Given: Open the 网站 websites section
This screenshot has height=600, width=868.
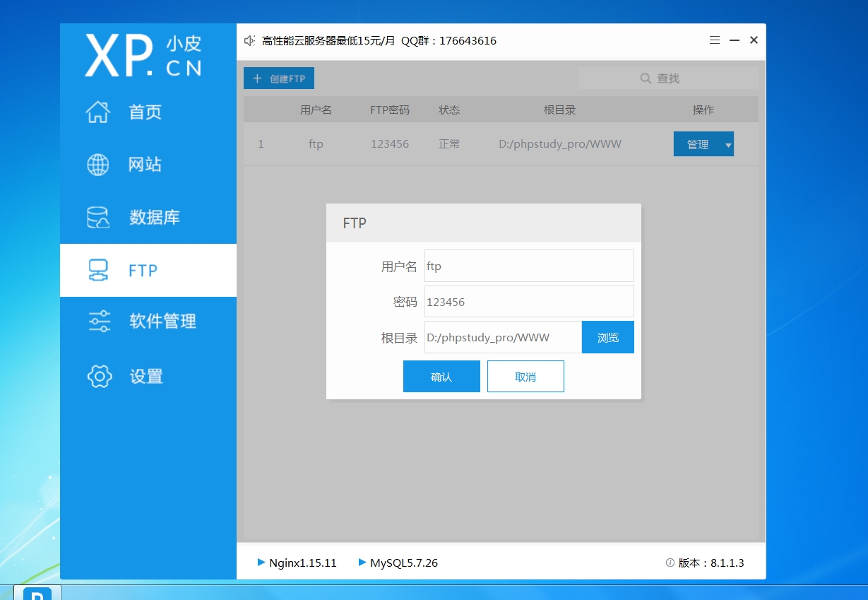Looking at the screenshot, I should click(x=148, y=165).
